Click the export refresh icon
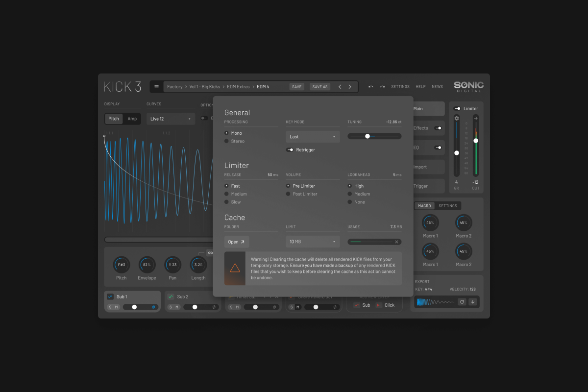Image resolution: width=588 pixels, height=392 pixels. (462, 302)
